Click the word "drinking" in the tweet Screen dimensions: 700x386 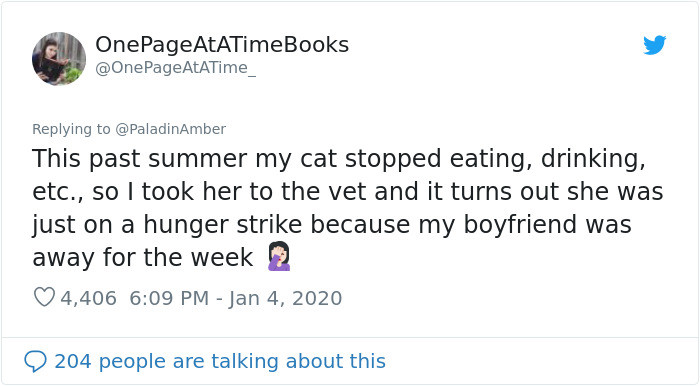(592, 160)
